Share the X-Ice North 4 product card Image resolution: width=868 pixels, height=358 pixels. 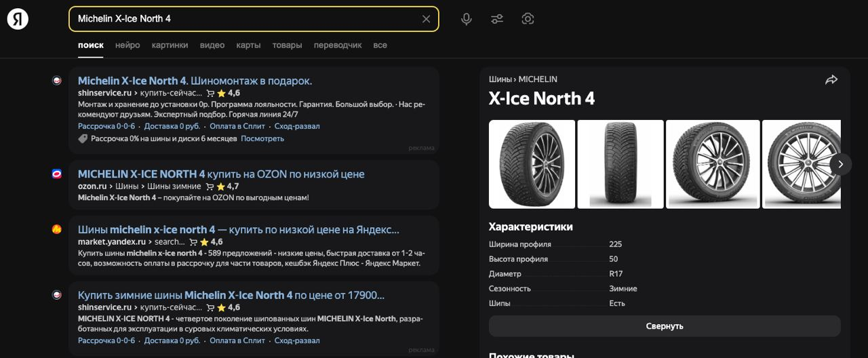[831, 80]
